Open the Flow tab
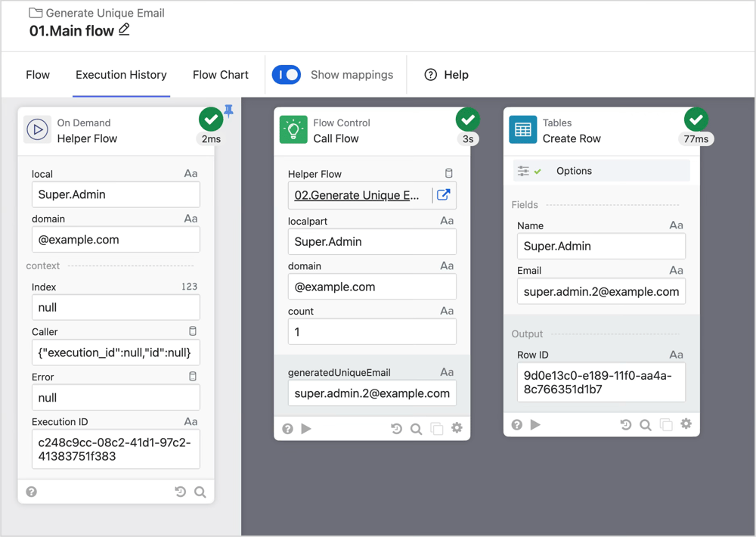 click(38, 75)
